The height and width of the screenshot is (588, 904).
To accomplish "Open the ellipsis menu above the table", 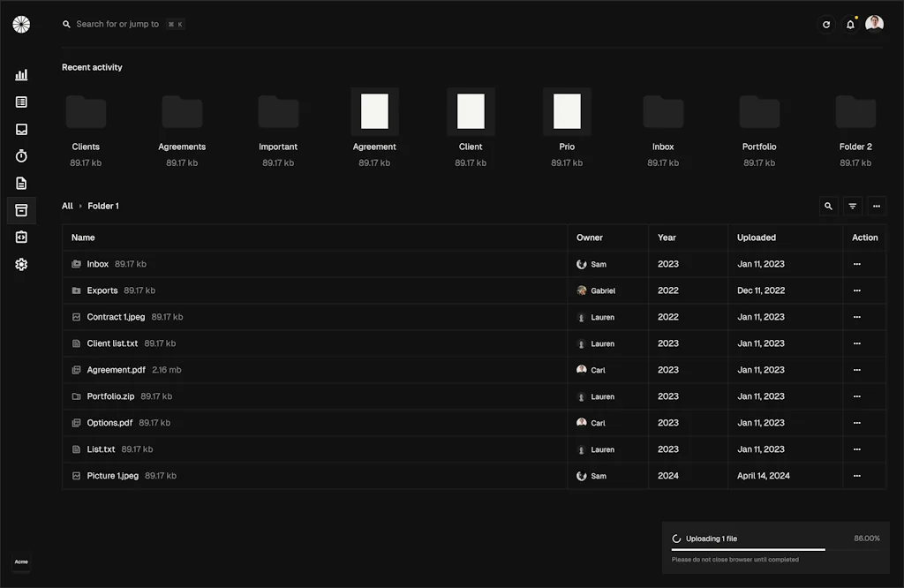I will click(x=877, y=206).
